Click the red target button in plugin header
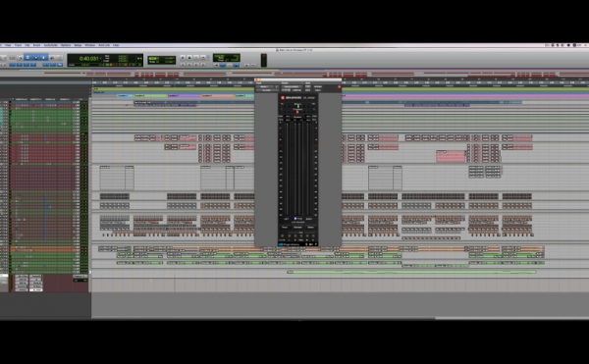Viewport: 589px width, 364px height. pyautogui.click(x=340, y=86)
